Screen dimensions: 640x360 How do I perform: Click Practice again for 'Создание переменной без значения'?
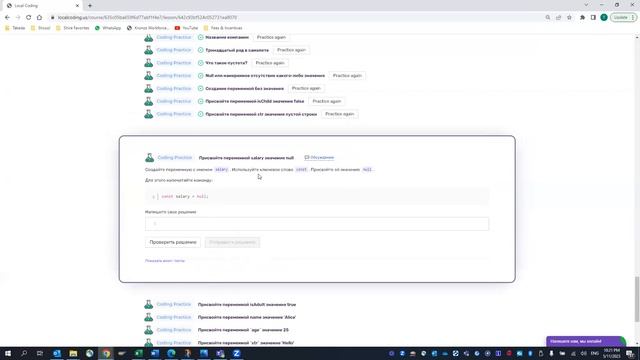[306, 89]
